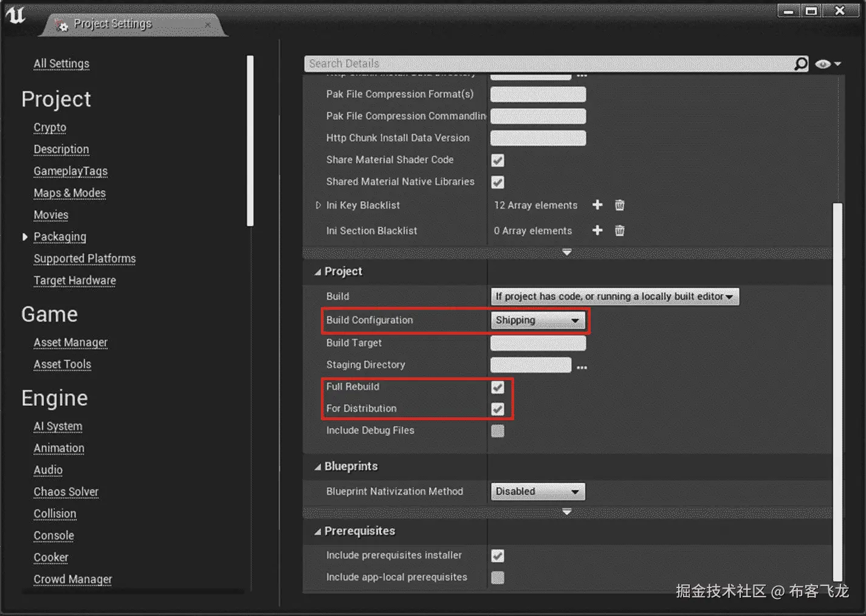The image size is (866, 616).
Task: Open All Settings link
Action: coord(61,64)
